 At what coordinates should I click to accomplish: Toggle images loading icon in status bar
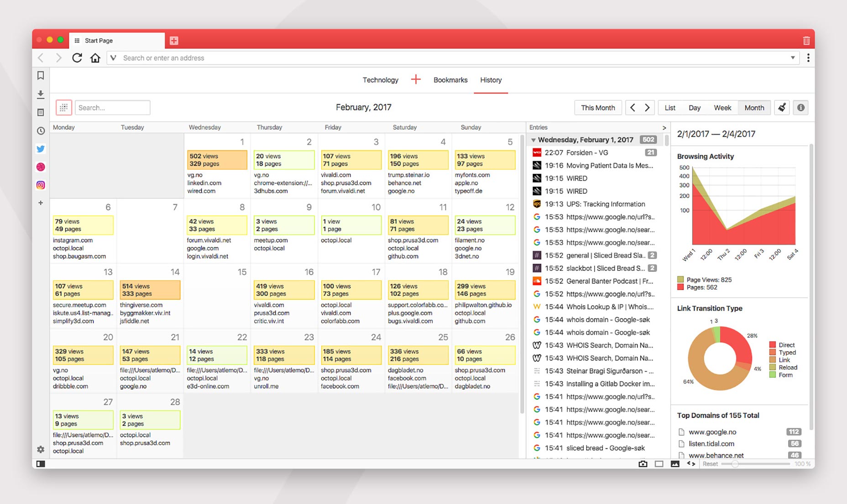click(x=675, y=464)
